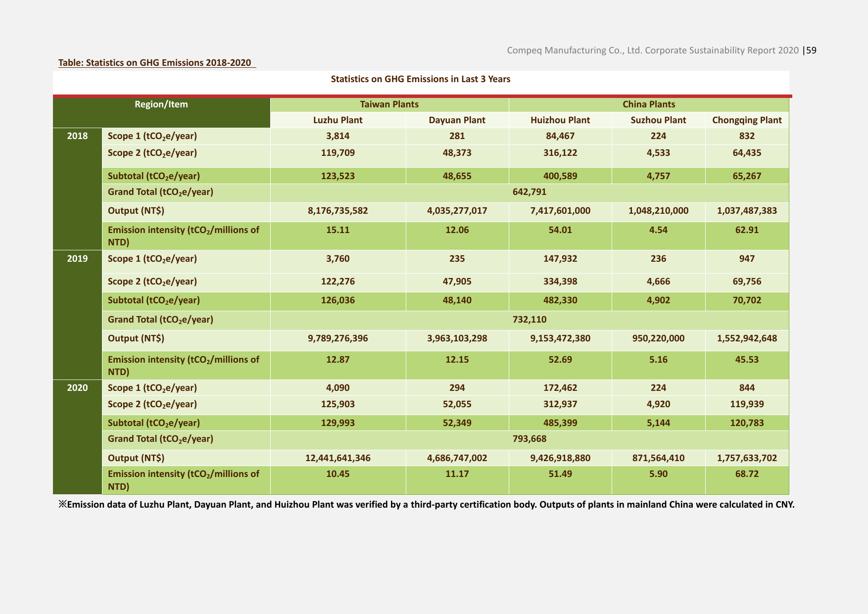868x614 pixels.
Task: Click the 2019 grand total value 732,110
Action: point(530,320)
